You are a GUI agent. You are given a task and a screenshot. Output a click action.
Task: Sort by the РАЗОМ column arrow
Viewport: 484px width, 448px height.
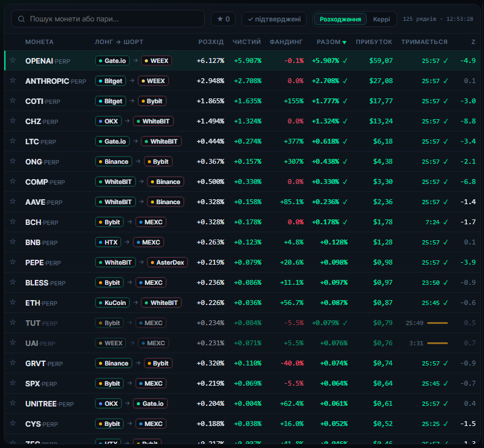coord(344,42)
